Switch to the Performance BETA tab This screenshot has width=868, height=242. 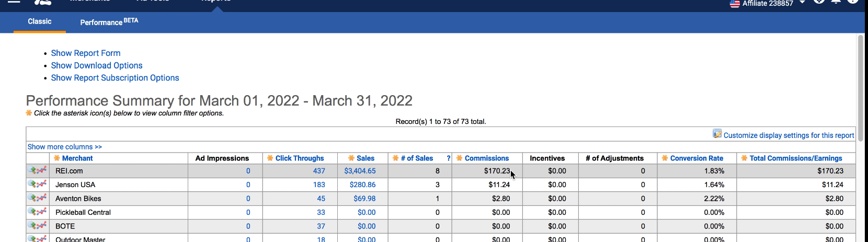tap(109, 21)
